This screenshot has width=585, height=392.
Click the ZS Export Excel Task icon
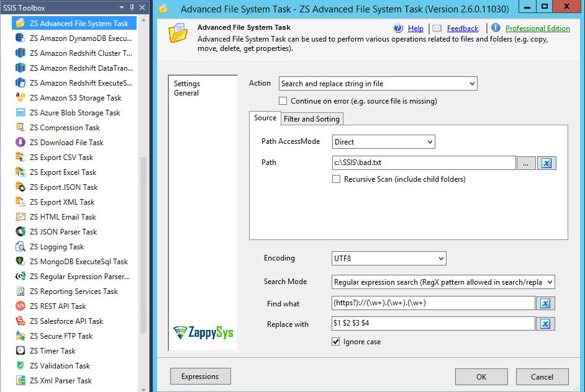[20, 172]
